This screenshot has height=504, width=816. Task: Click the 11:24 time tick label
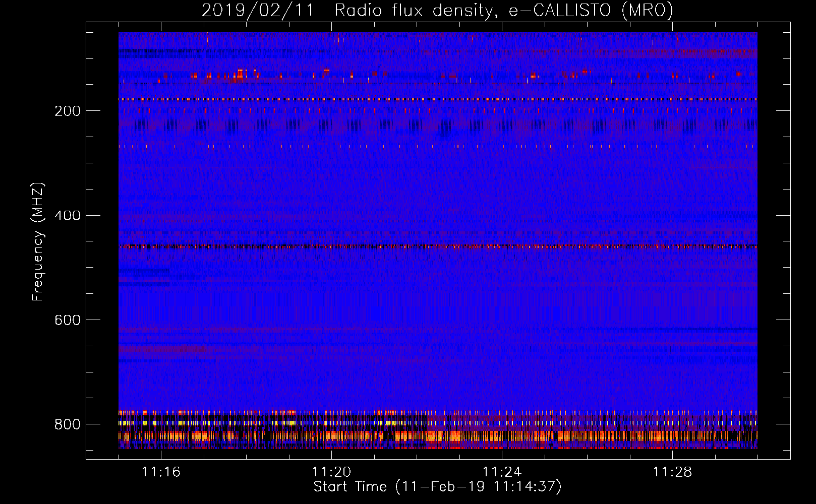tap(502, 472)
